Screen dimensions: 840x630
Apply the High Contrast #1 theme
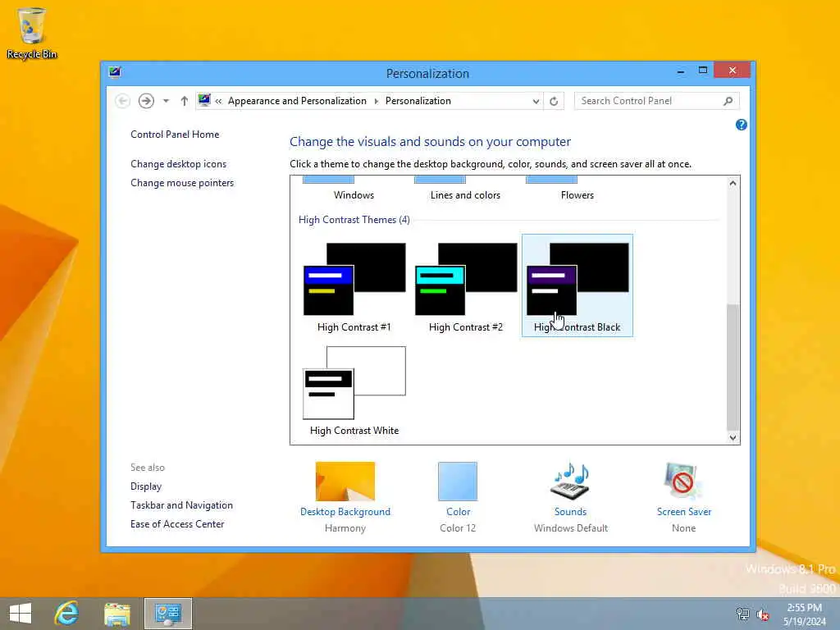(354, 286)
